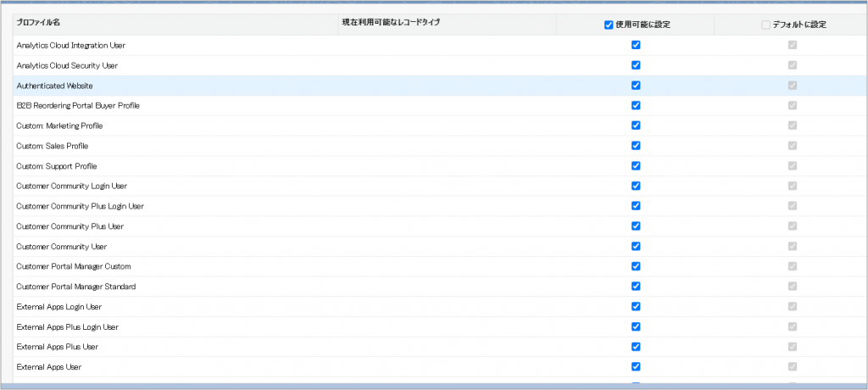Toggle the デフォルトに設定 header checkbox
The width and height of the screenshot is (868, 390).
point(766,25)
